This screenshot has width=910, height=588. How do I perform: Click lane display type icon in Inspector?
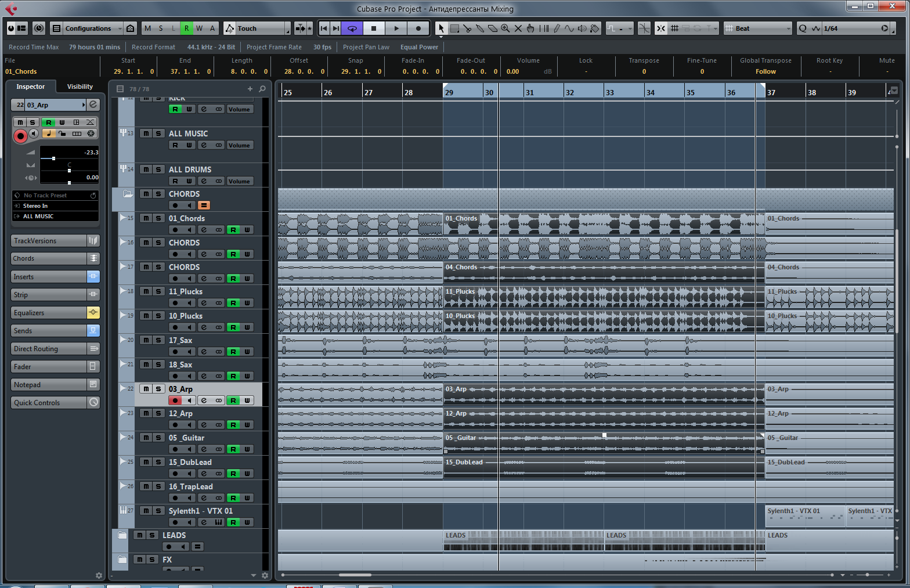click(x=77, y=133)
